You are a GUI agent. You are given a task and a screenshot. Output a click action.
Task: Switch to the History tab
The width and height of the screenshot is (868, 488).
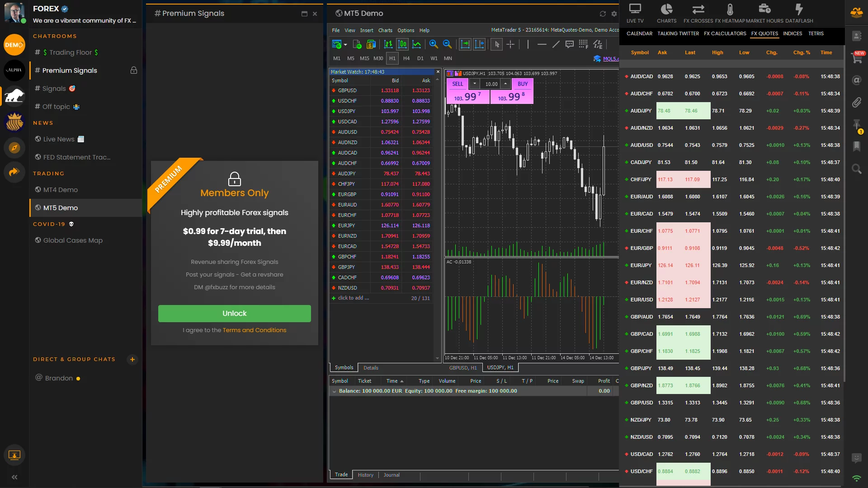pyautogui.click(x=365, y=475)
